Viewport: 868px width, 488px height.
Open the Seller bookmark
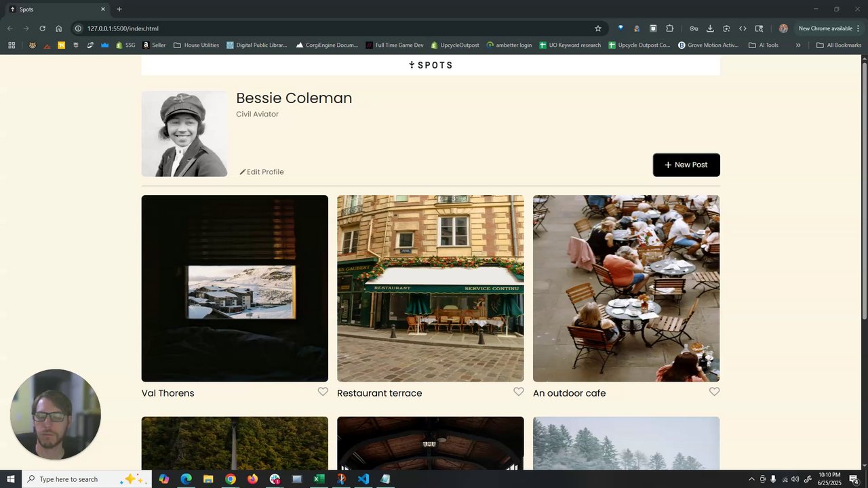click(154, 45)
